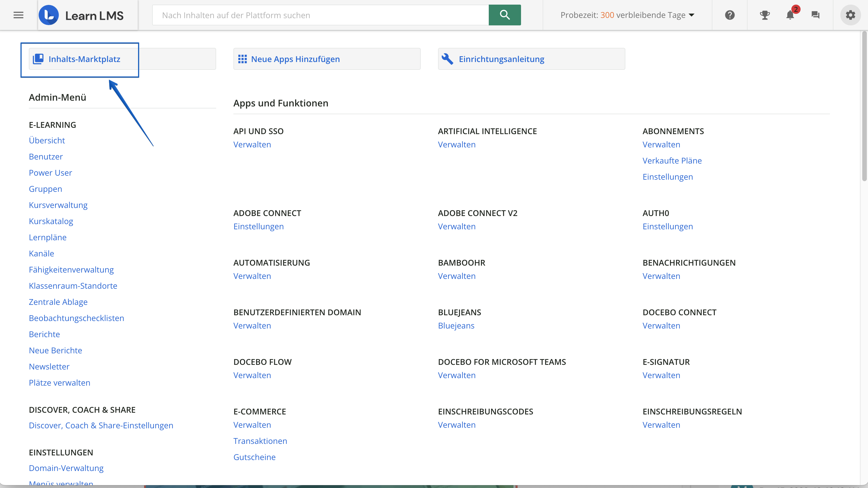This screenshot has height=488, width=868.
Task: Open Lernpläne menu entry
Action: coord(48,237)
